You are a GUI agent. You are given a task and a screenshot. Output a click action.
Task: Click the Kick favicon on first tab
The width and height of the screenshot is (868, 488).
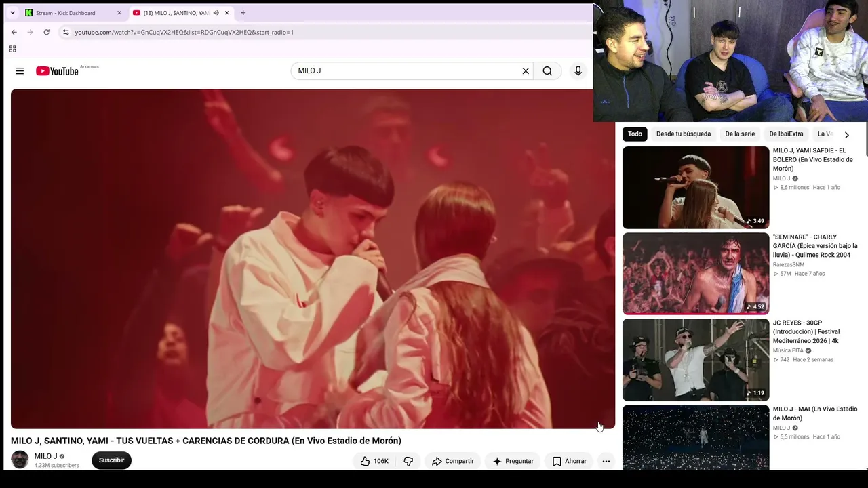(28, 13)
